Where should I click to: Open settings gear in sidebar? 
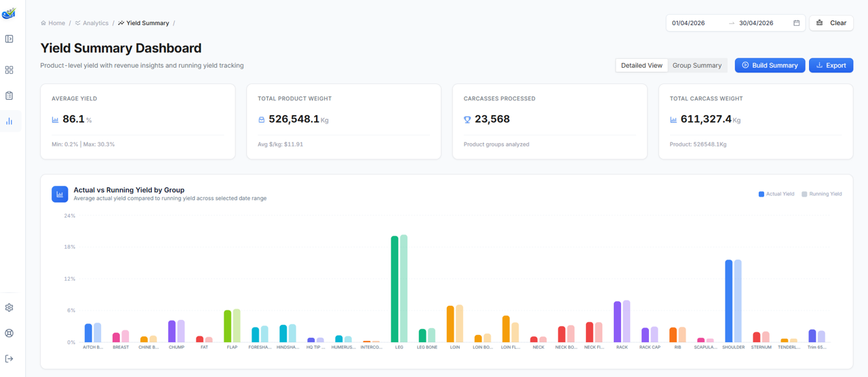point(9,308)
